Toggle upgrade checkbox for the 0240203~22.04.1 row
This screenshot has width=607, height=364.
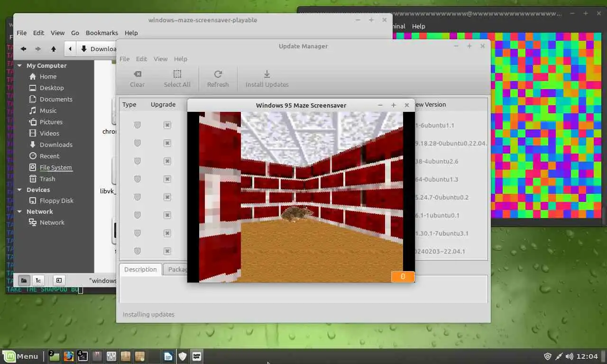pyautogui.click(x=167, y=251)
